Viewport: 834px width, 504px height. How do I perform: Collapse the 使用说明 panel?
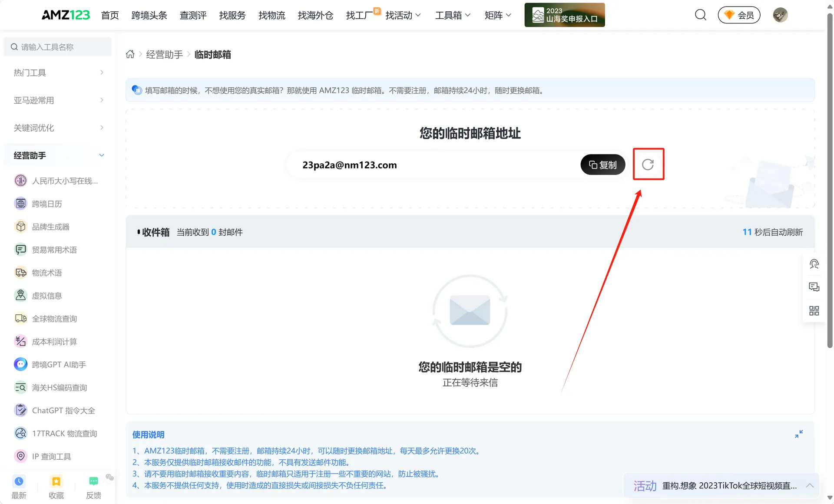pyautogui.click(x=799, y=434)
